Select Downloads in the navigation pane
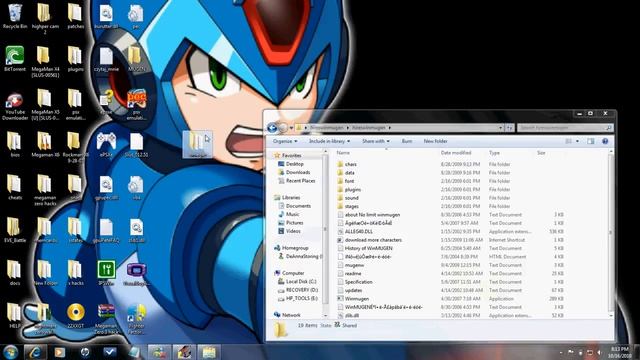This screenshot has height=360, width=640. pyautogui.click(x=298, y=172)
